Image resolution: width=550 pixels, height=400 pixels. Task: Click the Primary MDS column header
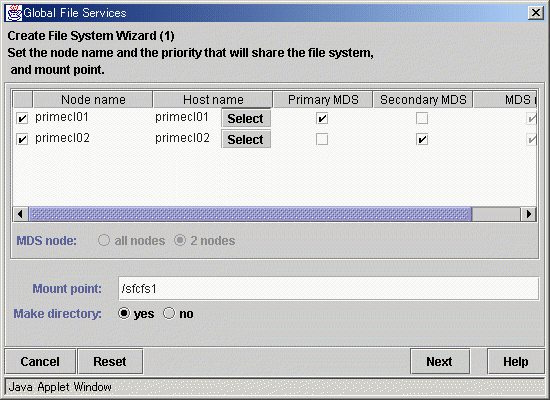(323, 100)
